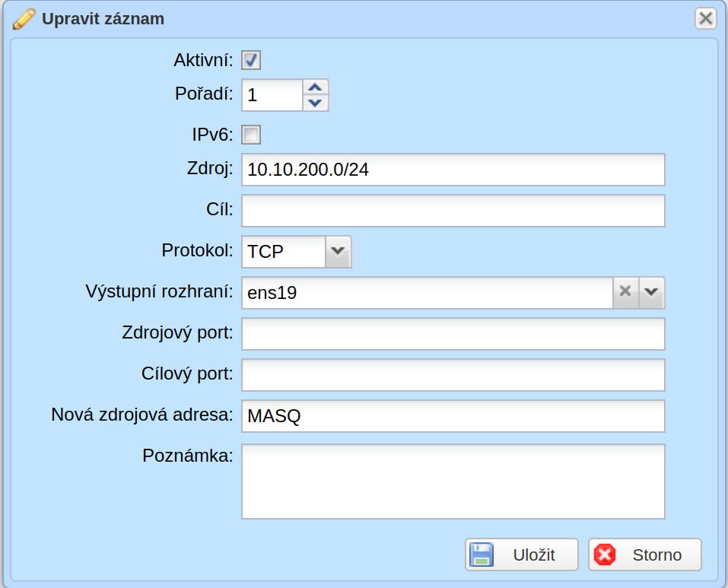Click the Pořadí label
This screenshot has width=728, height=588.
[204, 94]
